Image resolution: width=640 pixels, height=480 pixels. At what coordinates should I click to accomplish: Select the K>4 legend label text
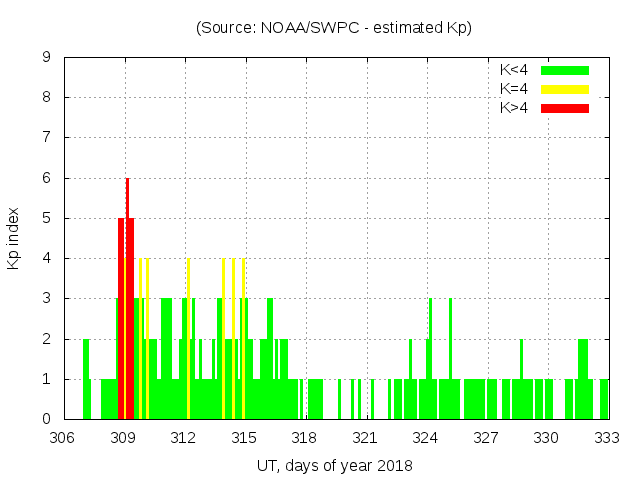(x=514, y=108)
